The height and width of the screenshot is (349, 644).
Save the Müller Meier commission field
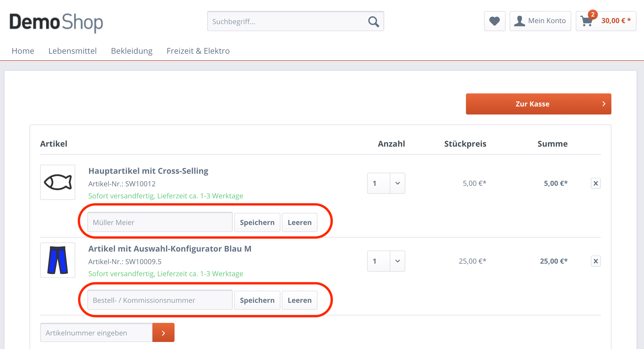click(x=257, y=222)
